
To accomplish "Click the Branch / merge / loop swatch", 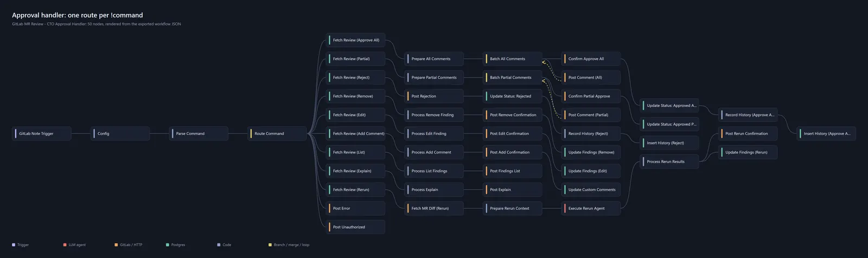I will [x=270, y=245].
